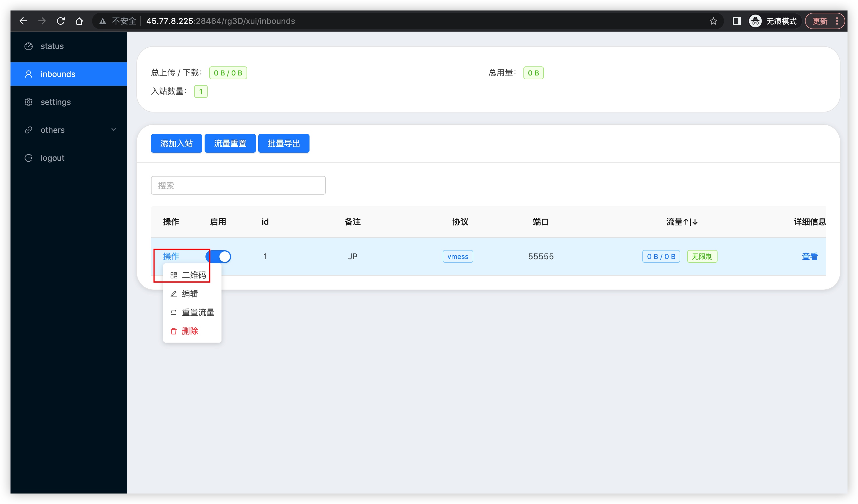Bookmark this page with star icon
The width and height of the screenshot is (858, 504).
[713, 21]
